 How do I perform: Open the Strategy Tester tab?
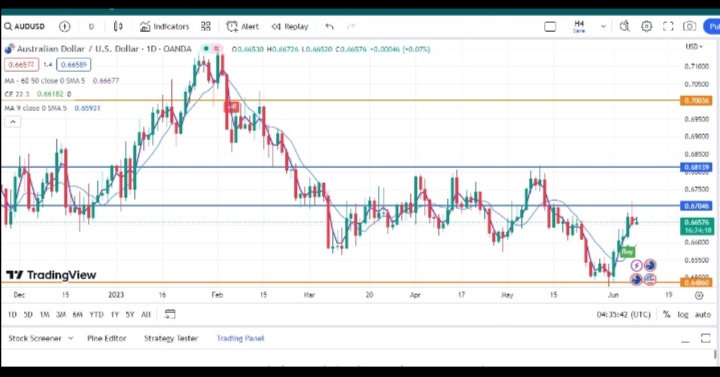point(171,338)
